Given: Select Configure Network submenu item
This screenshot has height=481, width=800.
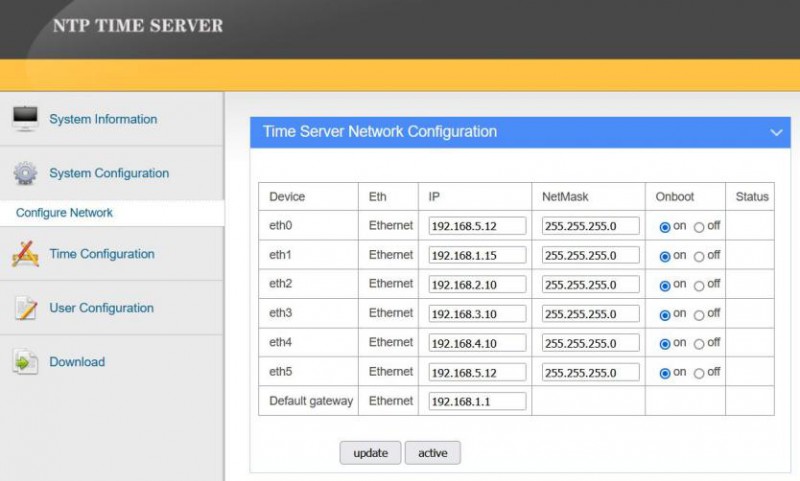Looking at the screenshot, I should pos(64,213).
